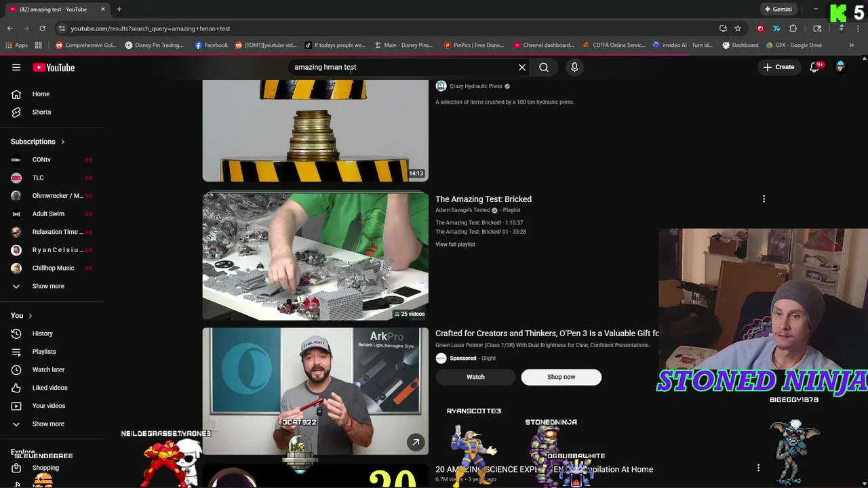Open History in the sidebar

click(x=42, y=333)
